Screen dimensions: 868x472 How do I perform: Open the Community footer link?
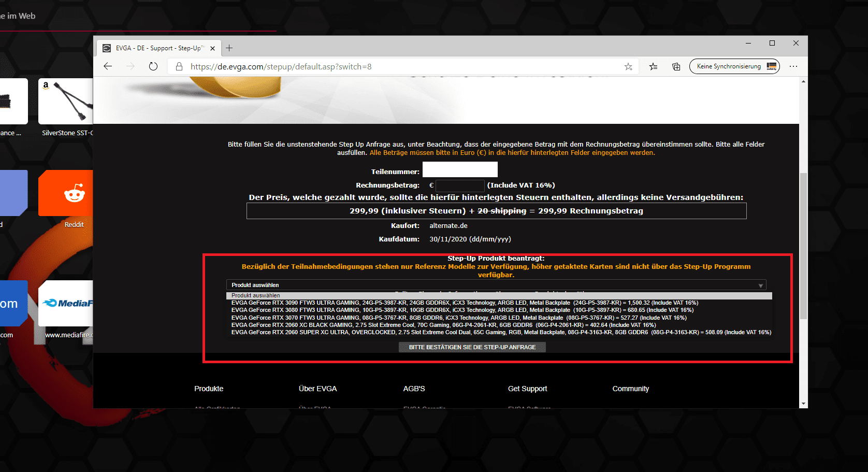pyautogui.click(x=630, y=389)
